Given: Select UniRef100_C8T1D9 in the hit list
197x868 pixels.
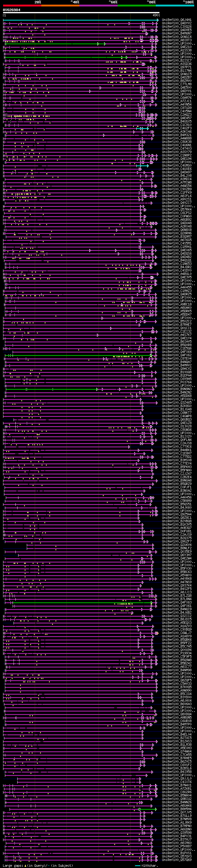Looking at the screenshot, I should tap(176, 108).
